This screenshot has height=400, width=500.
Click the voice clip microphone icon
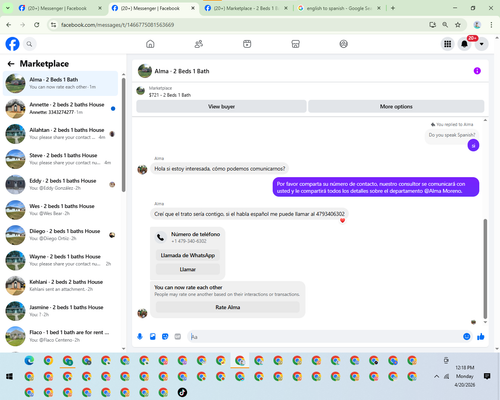(x=140, y=337)
